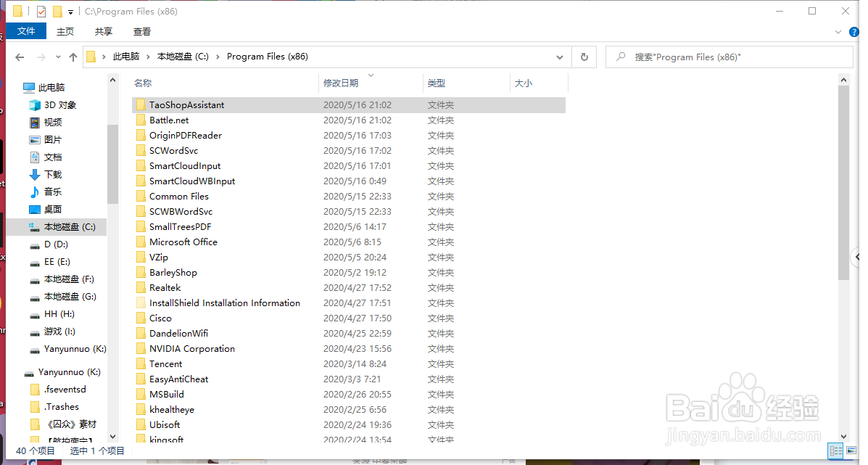Select 游戏 (I:) drive in navigation pane

(x=59, y=332)
